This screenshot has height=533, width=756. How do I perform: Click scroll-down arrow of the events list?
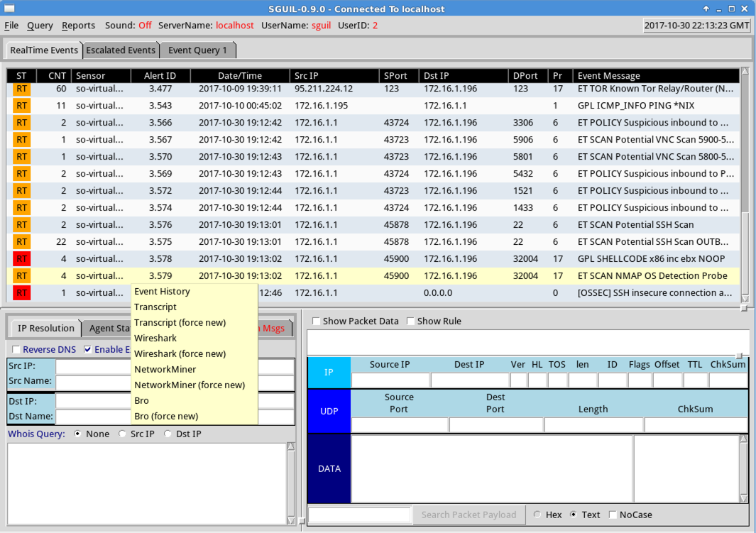click(745, 299)
